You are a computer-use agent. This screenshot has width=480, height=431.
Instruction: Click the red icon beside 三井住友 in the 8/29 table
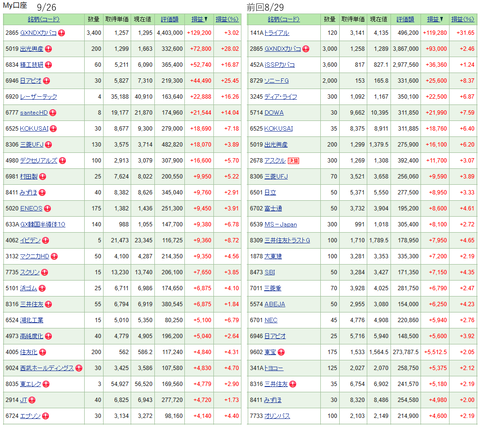click(292, 384)
